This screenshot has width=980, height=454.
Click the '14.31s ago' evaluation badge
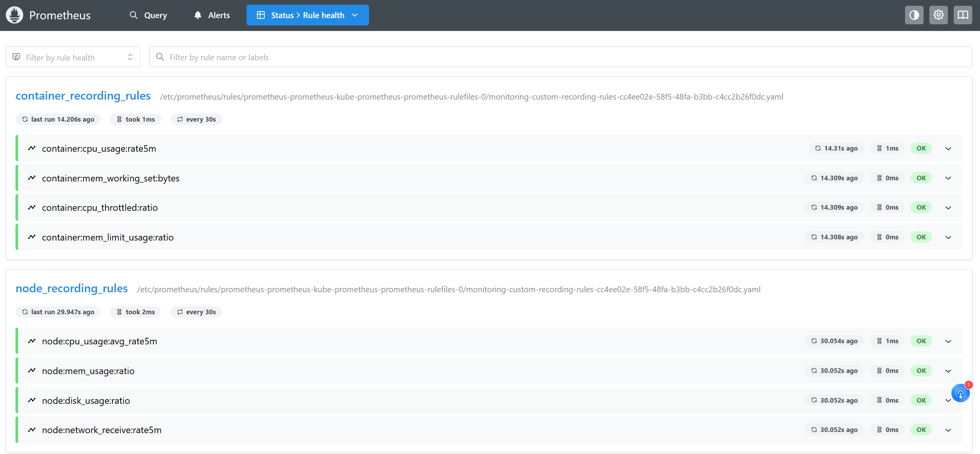point(836,148)
